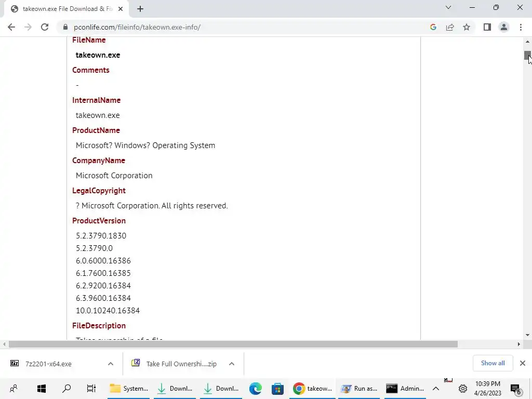Click the product version 6.0.6000.16386
The width and height of the screenshot is (532, 399).
(103, 261)
